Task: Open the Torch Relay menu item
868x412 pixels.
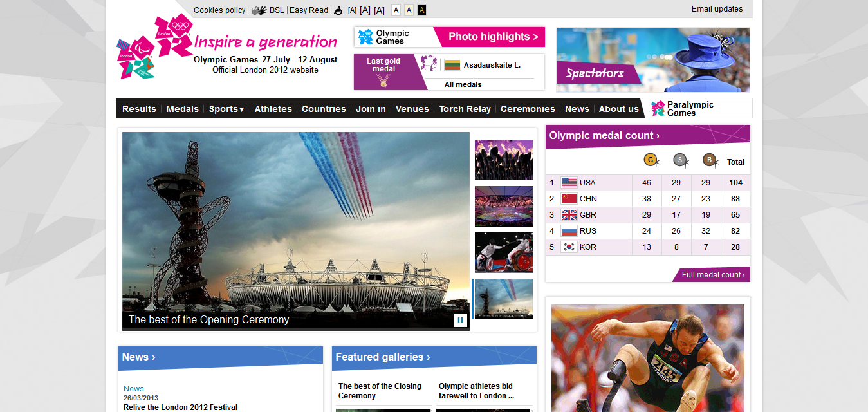Action: click(x=465, y=109)
